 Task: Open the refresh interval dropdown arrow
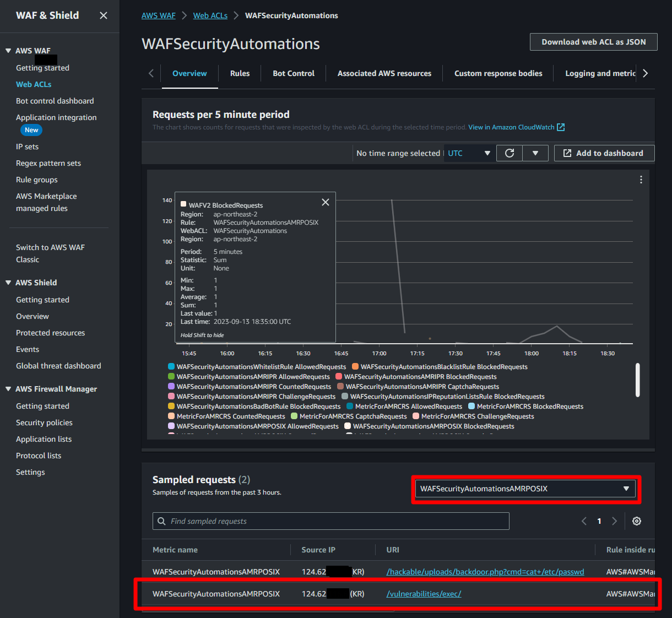pos(535,153)
